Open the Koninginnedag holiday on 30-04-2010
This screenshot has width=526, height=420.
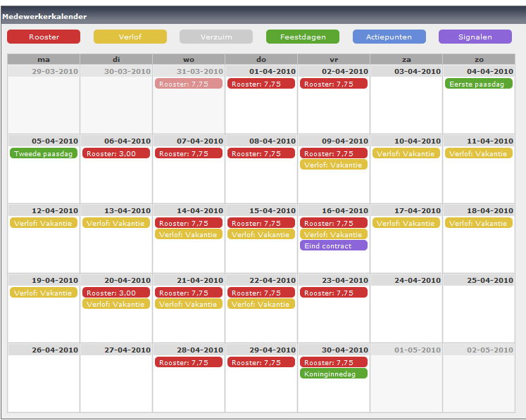[334, 374]
